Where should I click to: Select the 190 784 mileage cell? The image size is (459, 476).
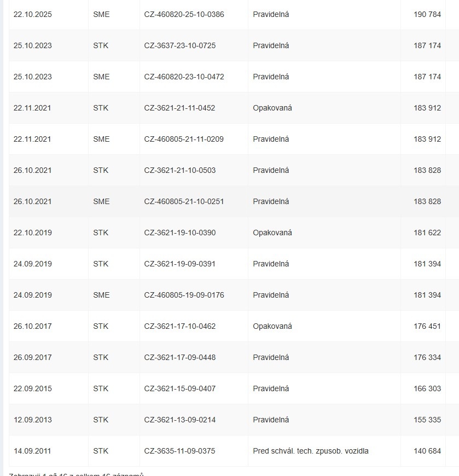coord(427,14)
